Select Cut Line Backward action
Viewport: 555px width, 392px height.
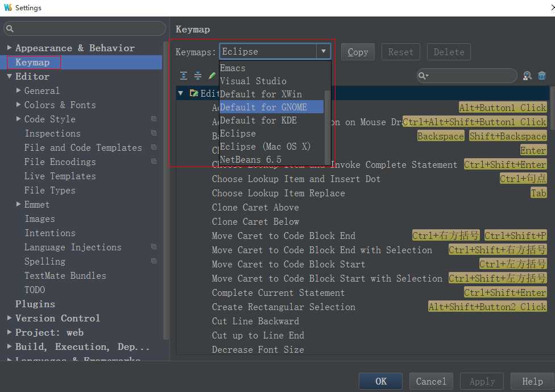pos(255,321)
